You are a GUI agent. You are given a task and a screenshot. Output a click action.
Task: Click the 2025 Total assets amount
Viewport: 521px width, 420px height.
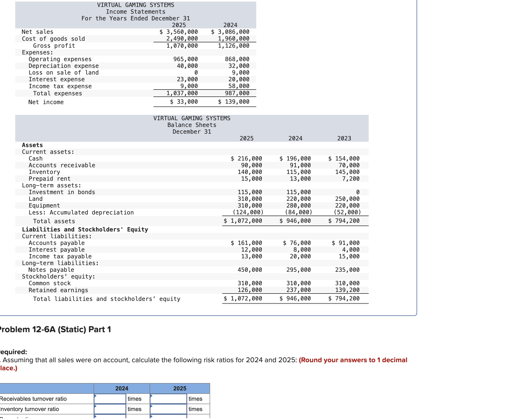coord(243,221)
